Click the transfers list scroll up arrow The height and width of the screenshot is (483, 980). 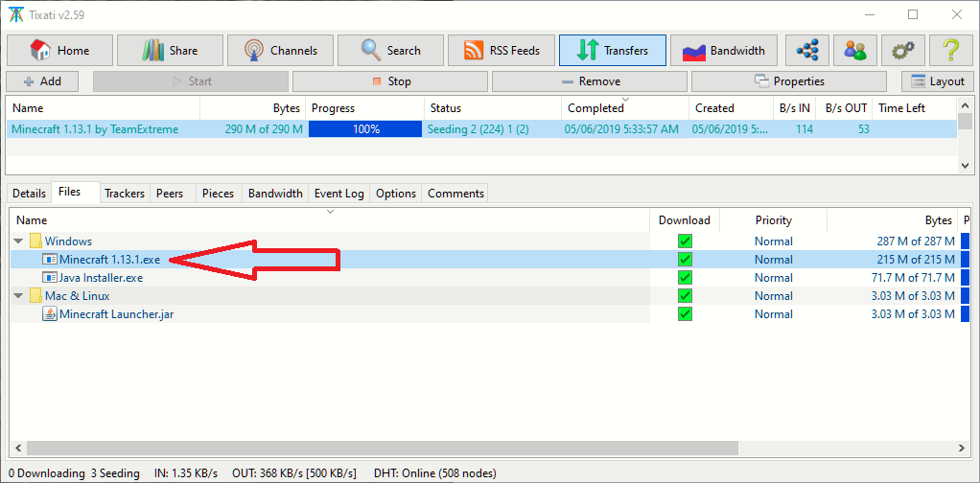click(x=965, y=104)
